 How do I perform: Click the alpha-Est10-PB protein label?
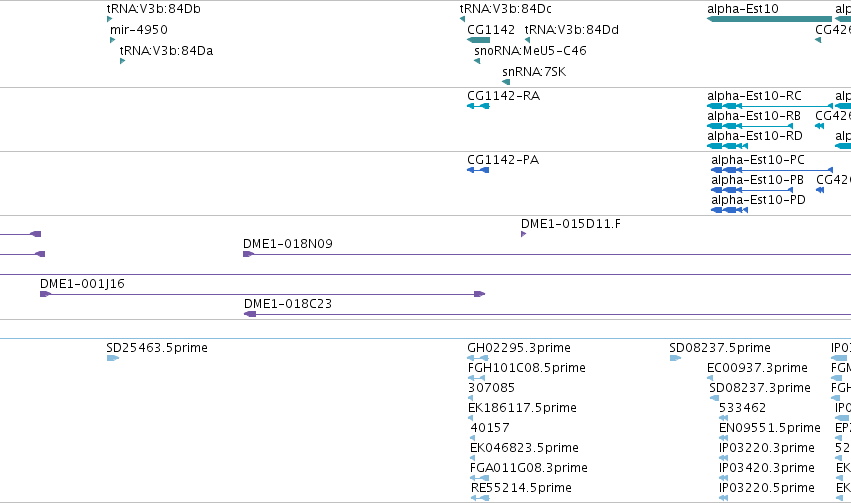[757, 180]
